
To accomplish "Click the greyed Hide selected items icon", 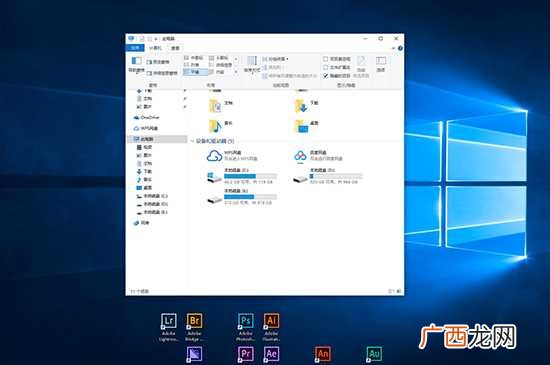I will click(361, 60).
